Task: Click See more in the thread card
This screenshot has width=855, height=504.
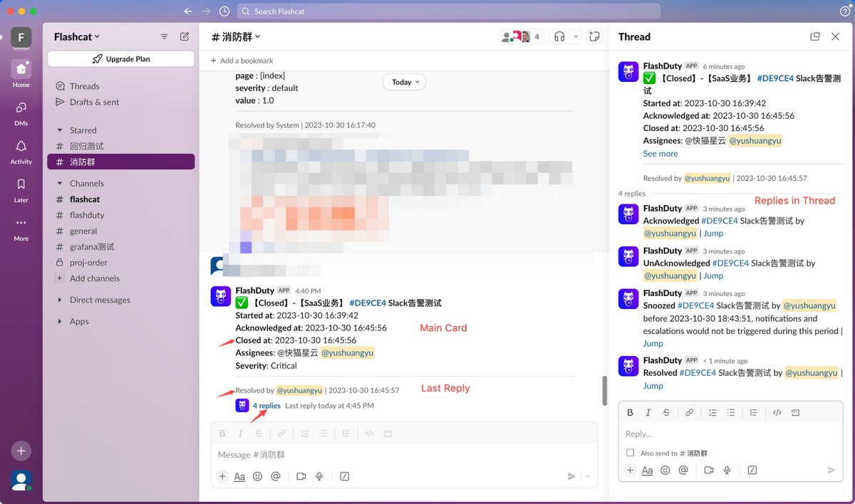Action: tap(660, 153)
